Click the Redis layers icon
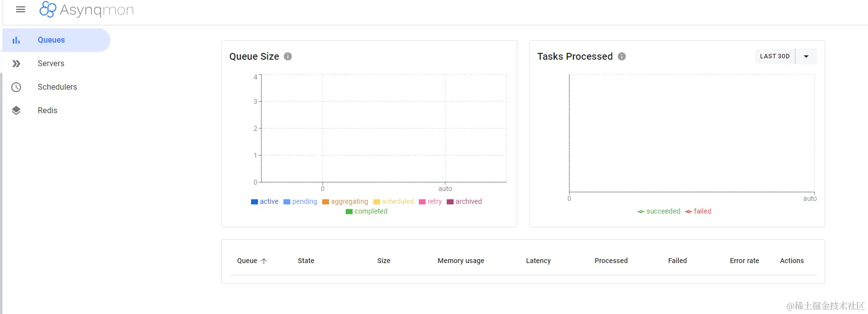Image resolution: width=868 pixels, height=314 pixels. (x=16, y=111)
